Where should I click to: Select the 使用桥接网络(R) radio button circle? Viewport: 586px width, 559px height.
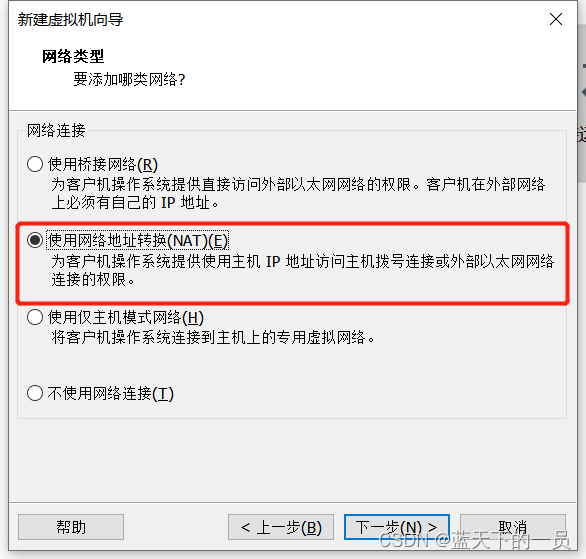pyautogui.click(x=35, y=164)
